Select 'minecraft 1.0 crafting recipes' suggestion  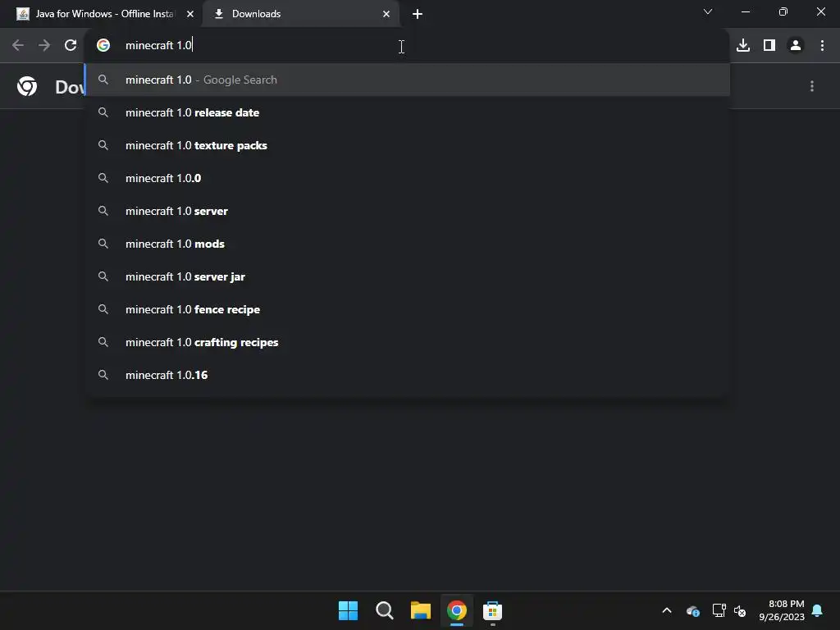[x=407, y=342]
